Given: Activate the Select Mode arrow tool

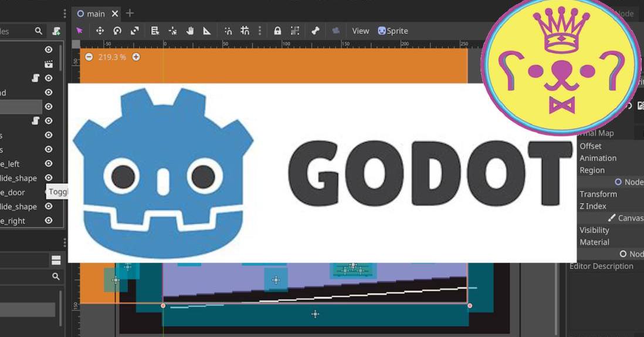Looking at the screenshot, I should [80, 31].
